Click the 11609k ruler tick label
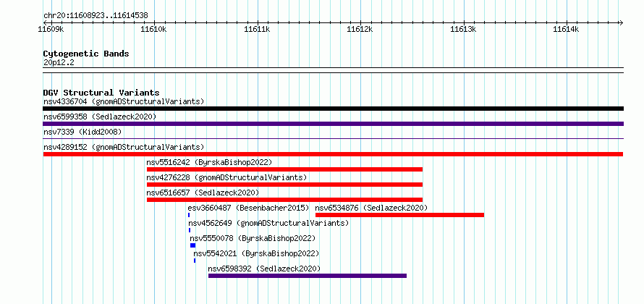 tap(51, 30)
